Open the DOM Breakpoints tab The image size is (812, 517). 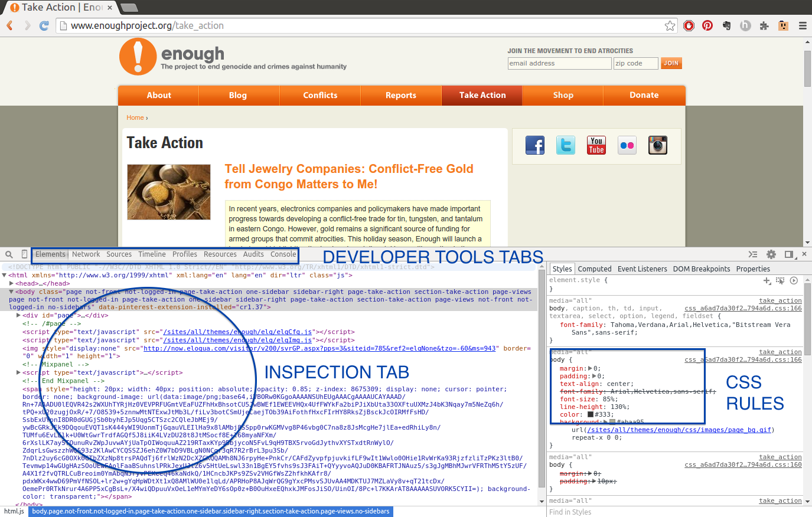[702, 269]
